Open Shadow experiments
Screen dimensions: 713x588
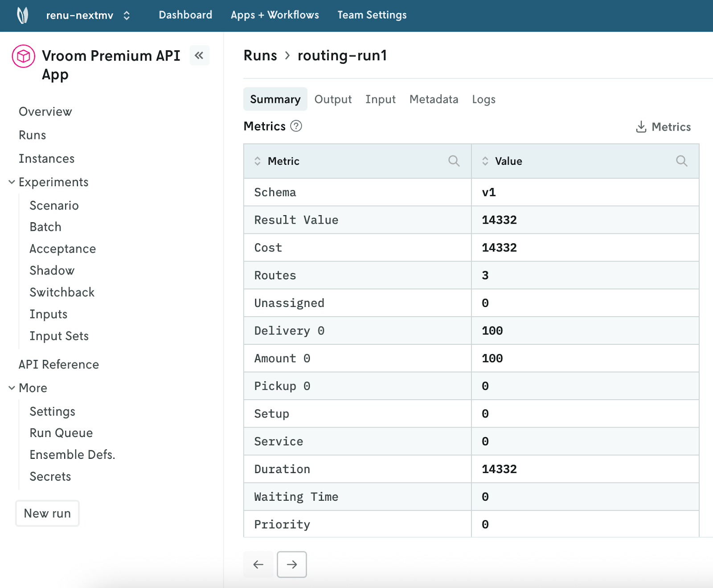pos(52,271)
